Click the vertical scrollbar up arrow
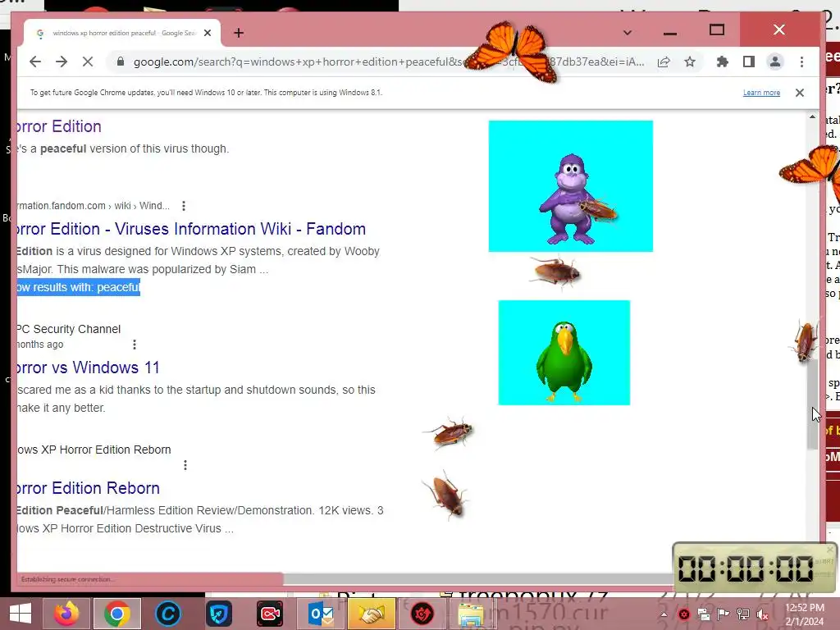This screenshot has height=630, width=840. coord(813,116)
